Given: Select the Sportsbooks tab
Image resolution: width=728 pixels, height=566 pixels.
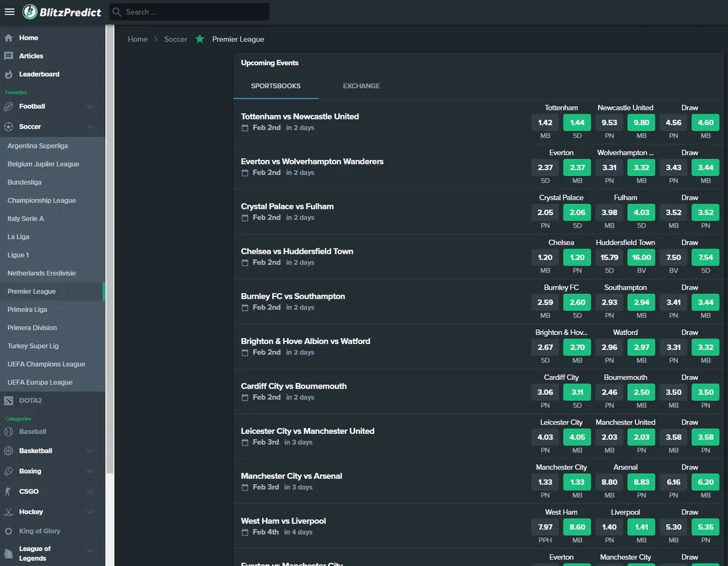Looking at the screenshot, I should tap(276, 86).
